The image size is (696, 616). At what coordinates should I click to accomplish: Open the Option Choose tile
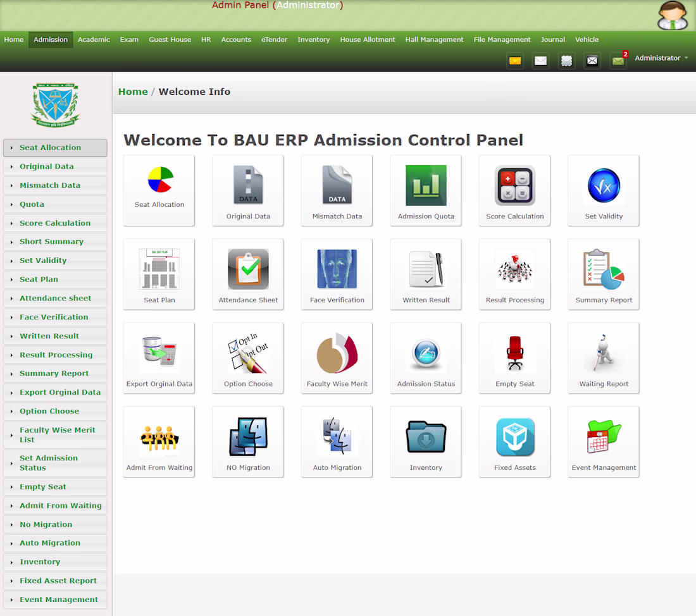pyautogui.click(x=247, y=358)
